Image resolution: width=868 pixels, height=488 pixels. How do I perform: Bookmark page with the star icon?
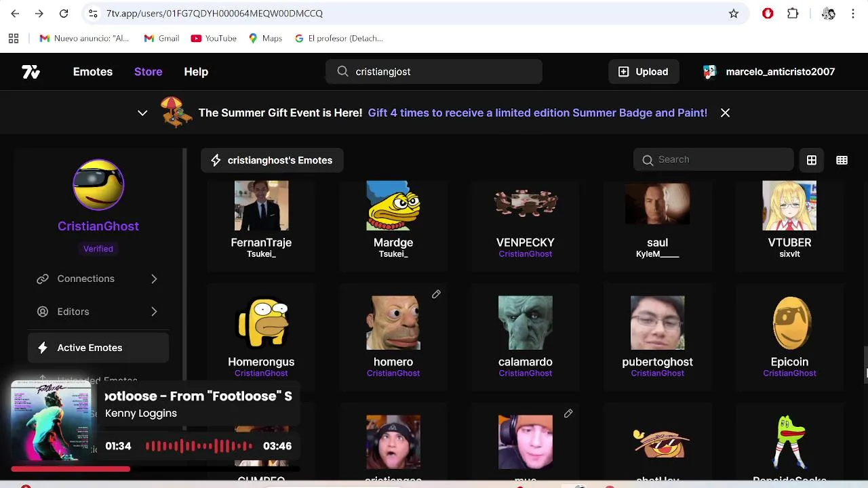click(x=734, y=14)
